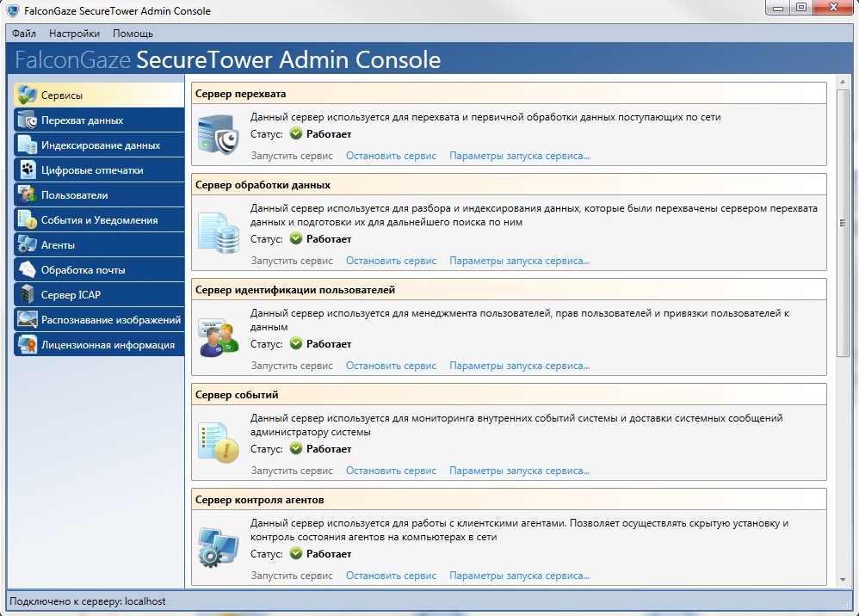Open the Файл menu
859x616 pixels.
(23, 34)
